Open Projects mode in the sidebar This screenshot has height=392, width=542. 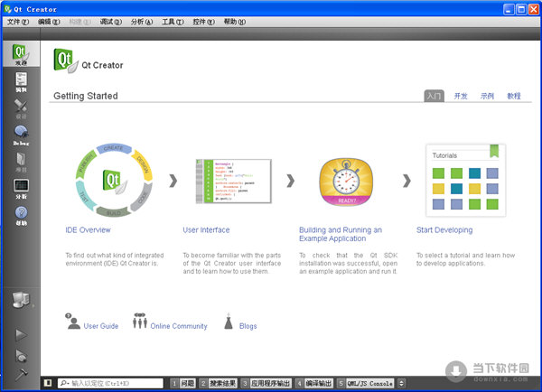click(x=21, y=162)
